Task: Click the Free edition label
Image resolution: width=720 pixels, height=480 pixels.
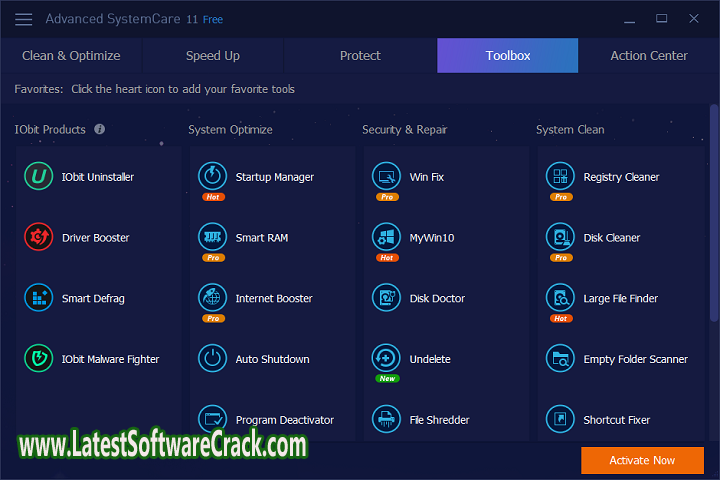Action: [213, 20]
